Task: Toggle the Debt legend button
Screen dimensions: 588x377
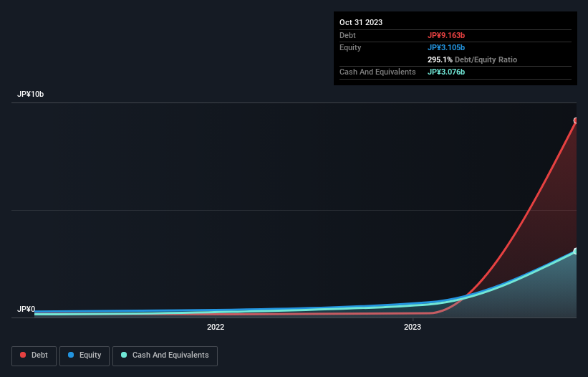Action: (34, 355)
